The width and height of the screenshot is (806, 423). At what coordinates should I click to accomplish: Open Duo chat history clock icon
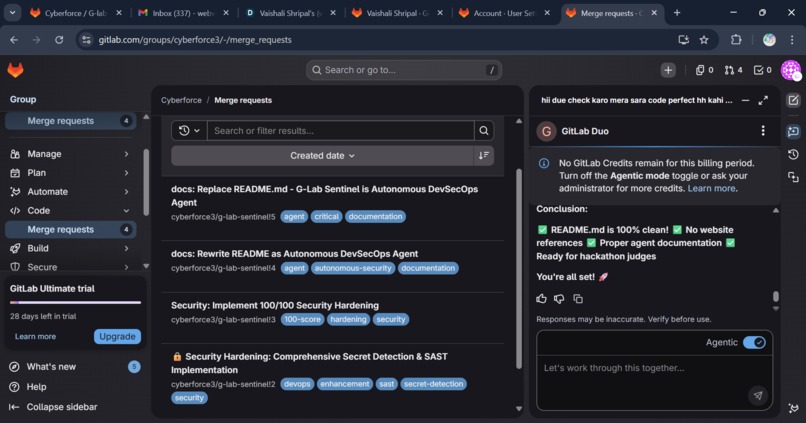793,155
